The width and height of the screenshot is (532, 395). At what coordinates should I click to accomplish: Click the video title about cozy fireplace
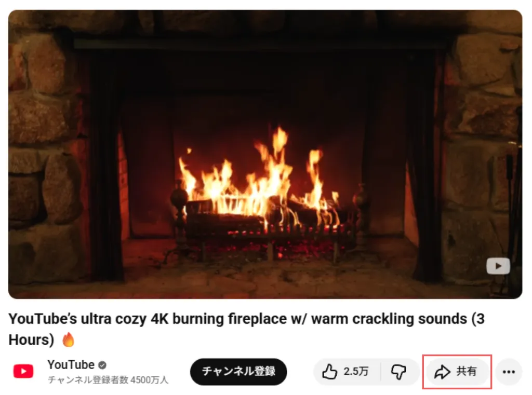pos(246,329)
